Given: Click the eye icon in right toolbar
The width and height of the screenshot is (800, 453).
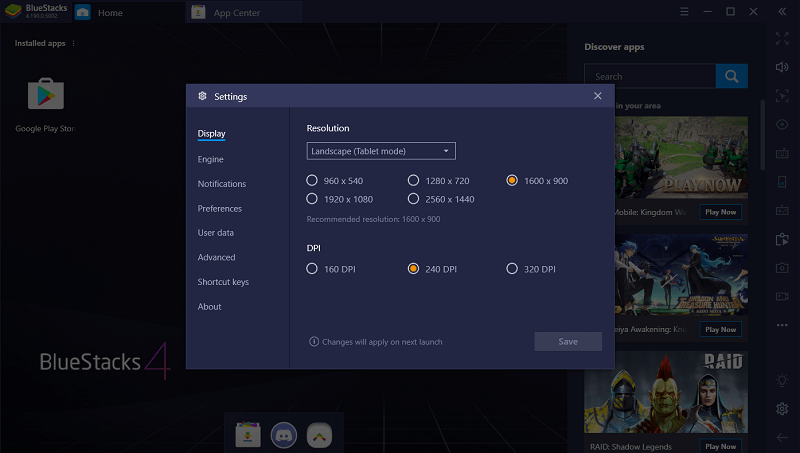Looking at the screenshot, I should (782, 124).
